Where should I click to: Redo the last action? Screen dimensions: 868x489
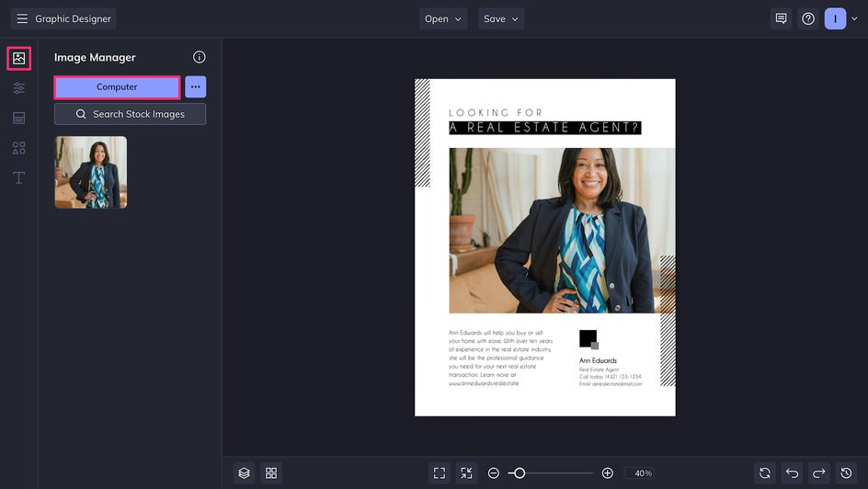(x=819, y=473)
